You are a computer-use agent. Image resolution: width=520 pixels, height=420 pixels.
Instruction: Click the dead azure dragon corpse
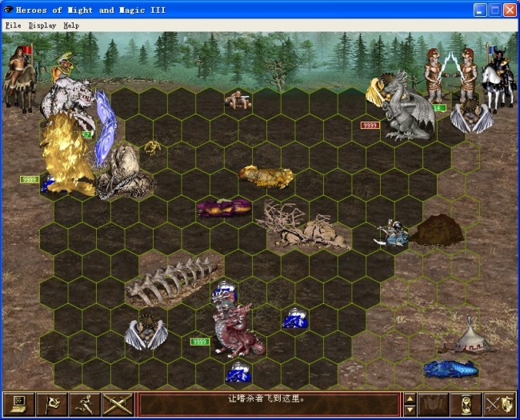click(x=451, y=369)
